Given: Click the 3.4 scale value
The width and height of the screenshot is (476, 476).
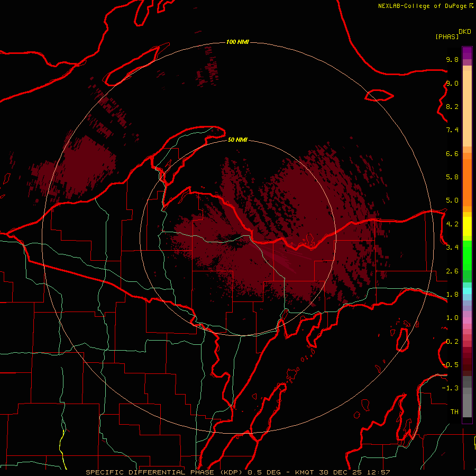Looking at the screenshot, I should (x=452, y=248).
